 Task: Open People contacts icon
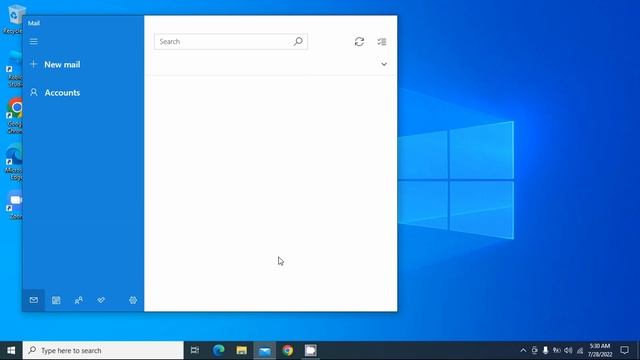(79, 300)
